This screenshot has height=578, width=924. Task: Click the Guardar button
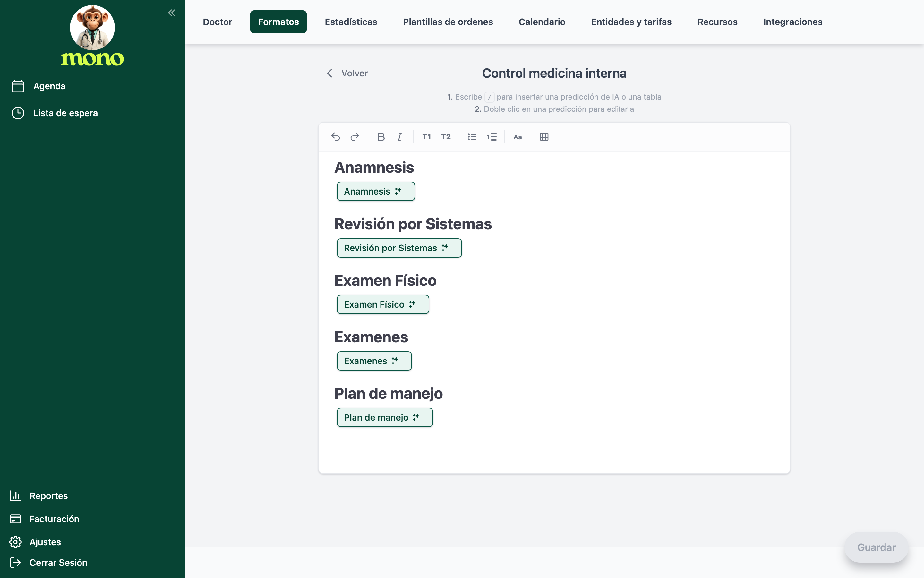[876, 547]
